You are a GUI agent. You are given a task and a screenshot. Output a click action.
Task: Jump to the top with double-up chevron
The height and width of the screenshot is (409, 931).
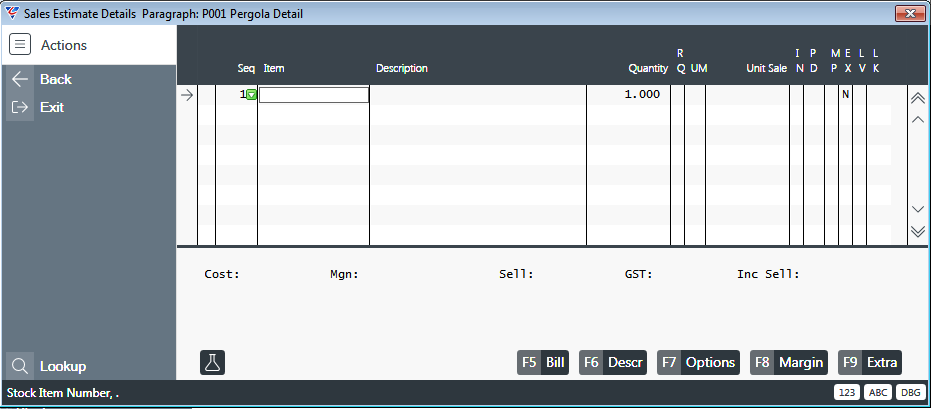coord(918,98)
